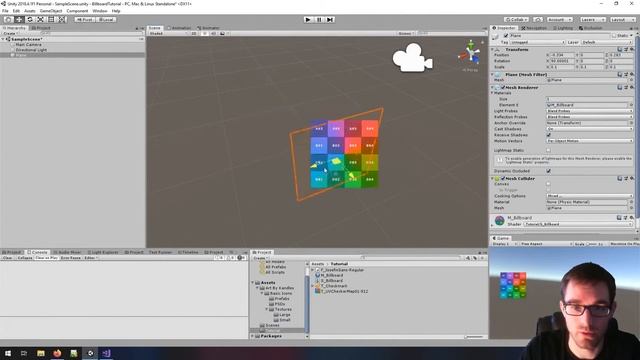Screen dimensions: 640x360
Task: Open the GameObject menu
Action: 51,11
